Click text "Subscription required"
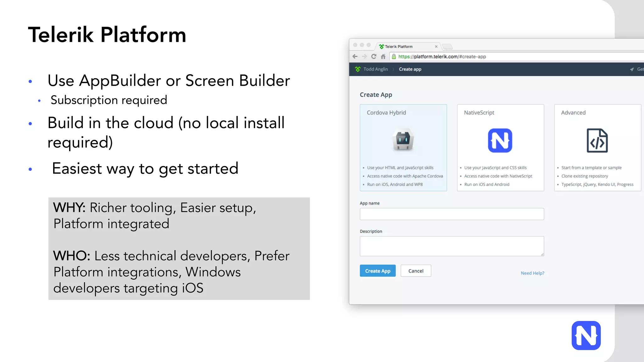This screenshot has width=644, height=362. 109,100
